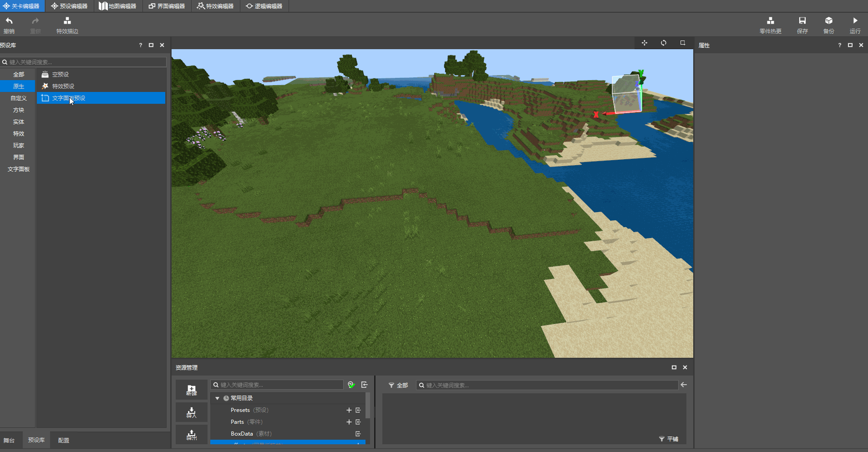
Task: Open the 平铺 view mode dropdown
Action: (669, 439)
